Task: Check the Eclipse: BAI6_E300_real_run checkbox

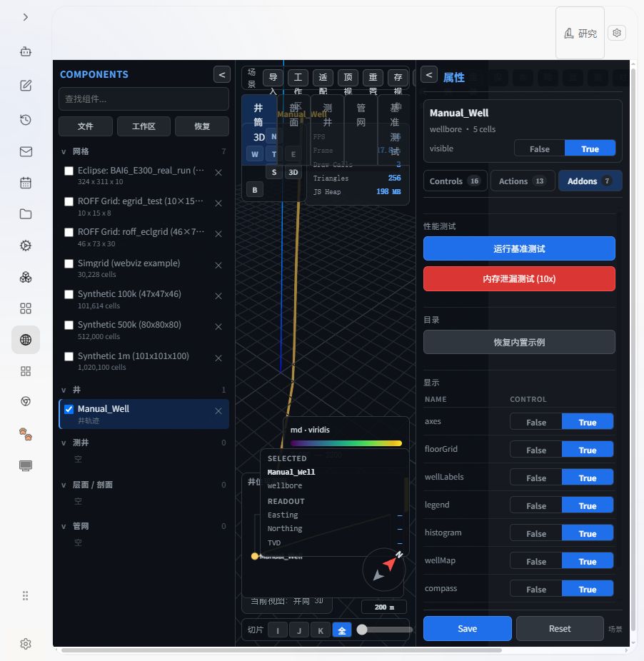Action: [x=69, y=171]
